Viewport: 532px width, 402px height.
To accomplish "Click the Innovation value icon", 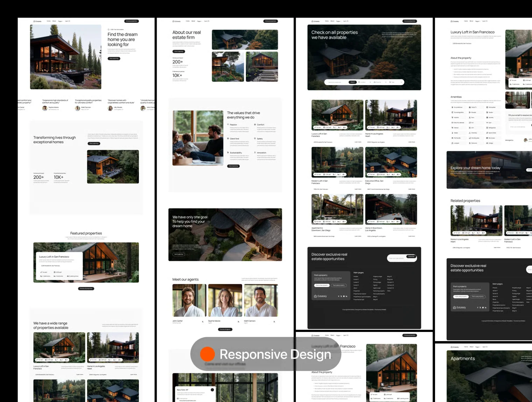I will (x=255, y=153).
